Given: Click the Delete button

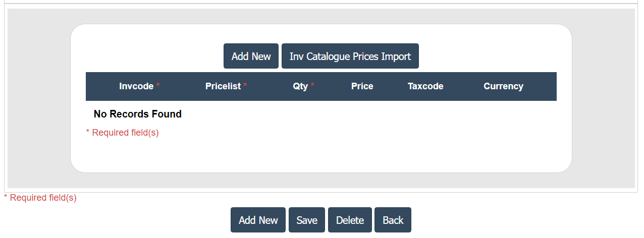Looking at the screenshot, I should click(x=350, y=220).
